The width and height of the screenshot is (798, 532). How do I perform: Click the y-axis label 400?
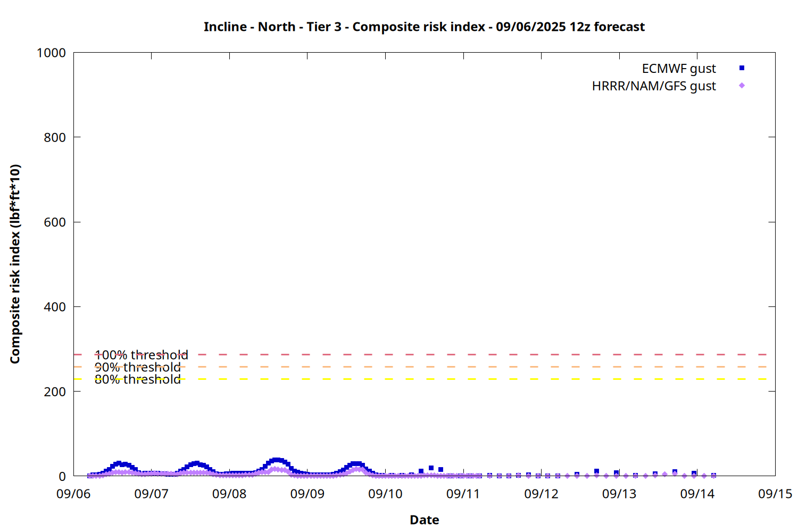click(x=55, y=307)
